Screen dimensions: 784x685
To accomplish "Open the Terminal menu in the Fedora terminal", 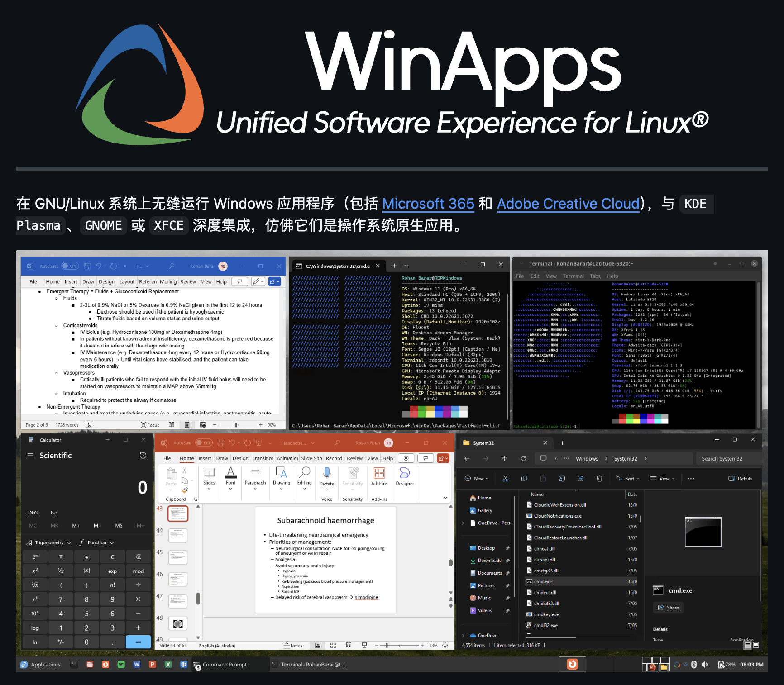I will (573, 276).
